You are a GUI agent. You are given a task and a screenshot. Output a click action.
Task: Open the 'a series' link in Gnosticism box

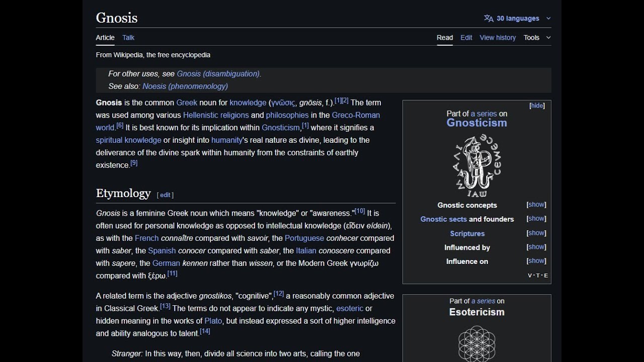[484, 114]
